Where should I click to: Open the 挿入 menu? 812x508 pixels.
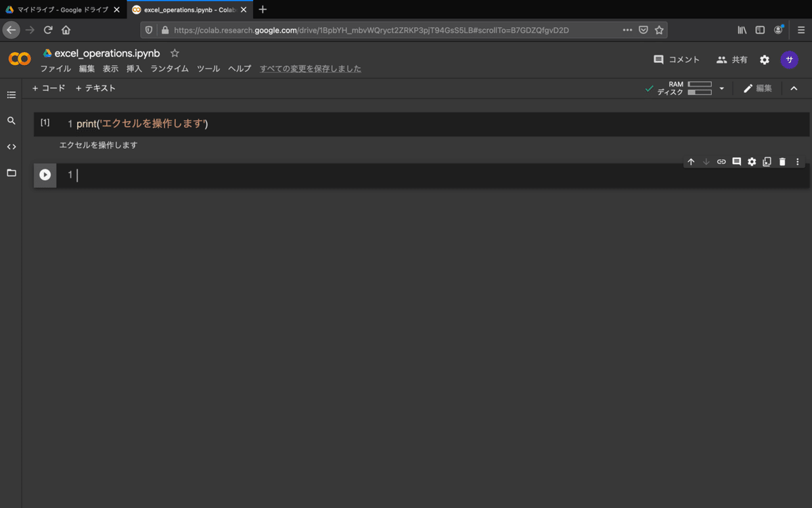pyautogui.click(x=134, y=69)
